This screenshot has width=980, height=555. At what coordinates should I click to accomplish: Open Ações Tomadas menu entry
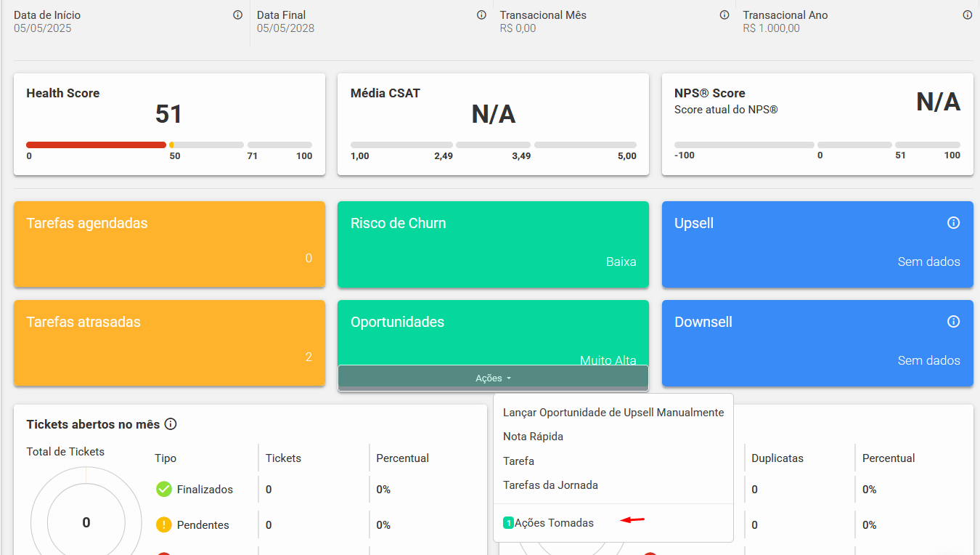pos(554,523)
